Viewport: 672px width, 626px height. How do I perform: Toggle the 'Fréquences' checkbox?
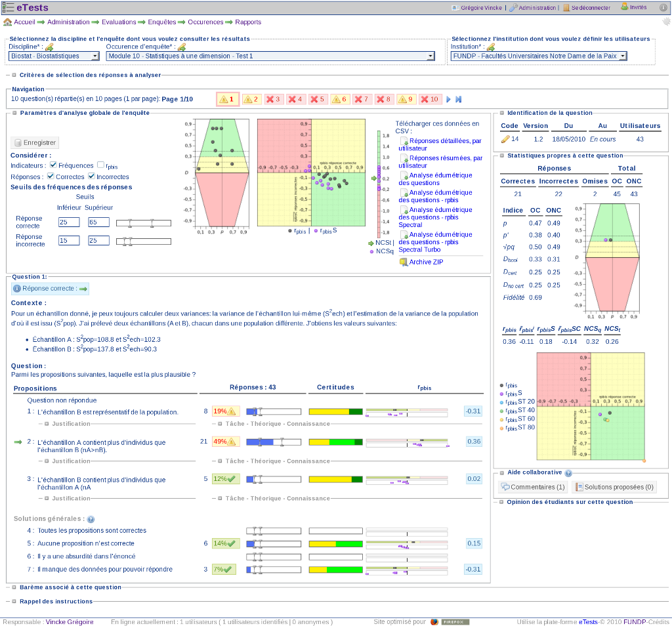53,165
